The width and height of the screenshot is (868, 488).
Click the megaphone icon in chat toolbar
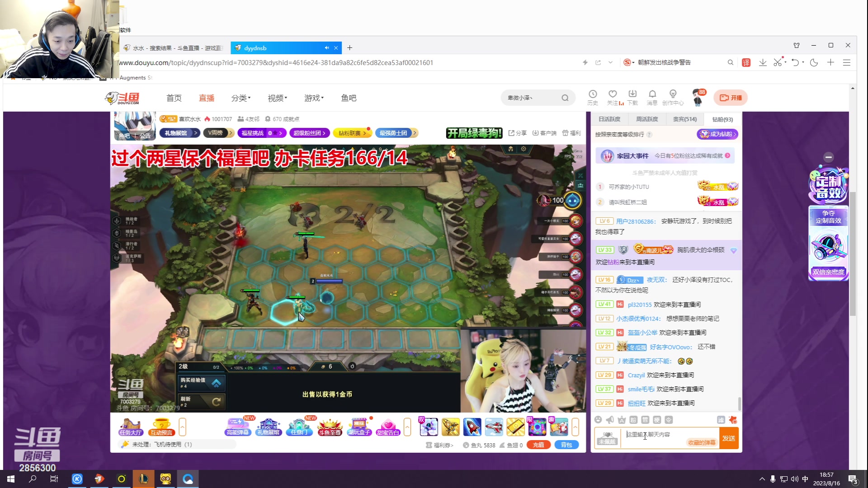(610, 420)
